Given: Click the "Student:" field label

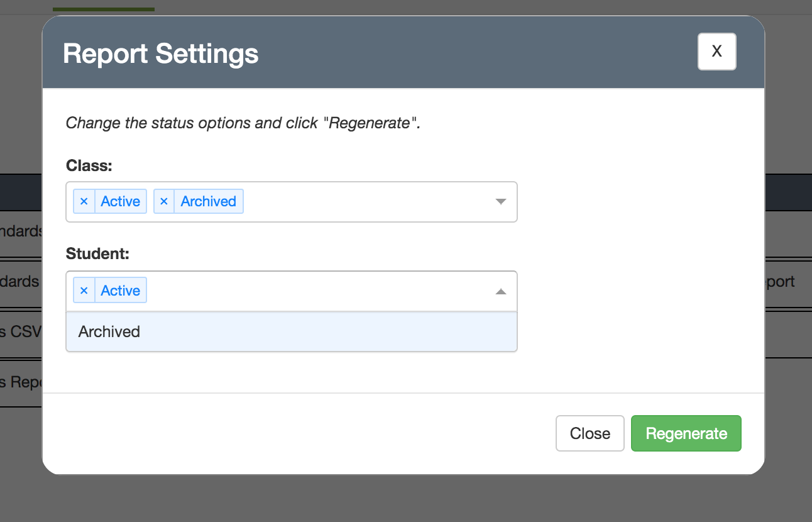Looking at the screenshot, I should click(97, 253).
